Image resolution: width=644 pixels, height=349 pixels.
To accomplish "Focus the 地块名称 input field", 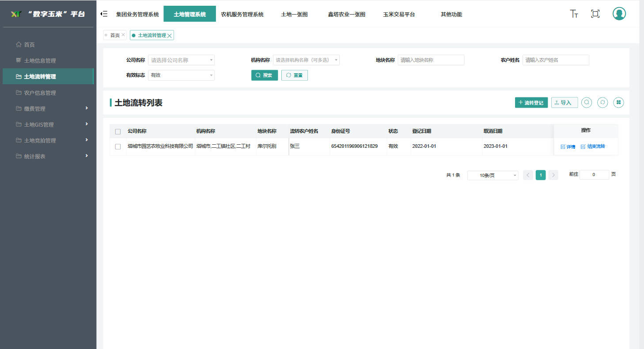I will [431, 60].
